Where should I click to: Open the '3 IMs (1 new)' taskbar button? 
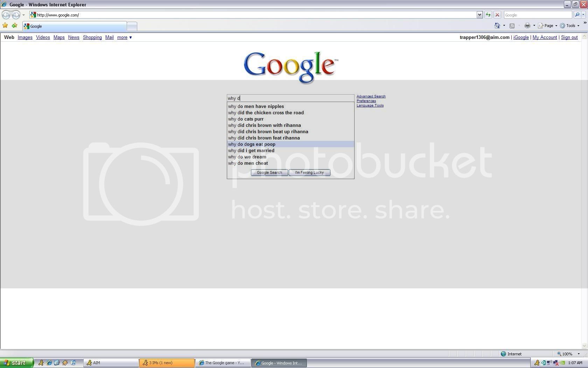(x=167, y=363)
